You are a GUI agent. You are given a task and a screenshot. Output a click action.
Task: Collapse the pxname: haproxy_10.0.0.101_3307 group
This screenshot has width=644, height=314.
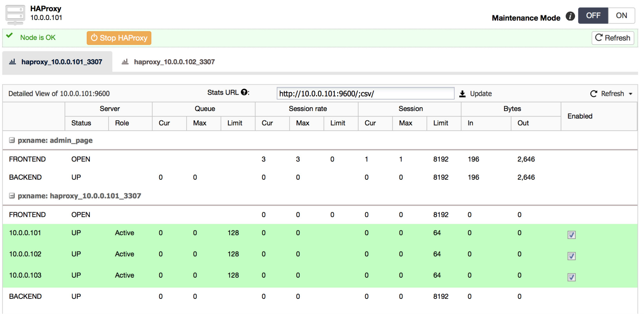click(12, 195)
